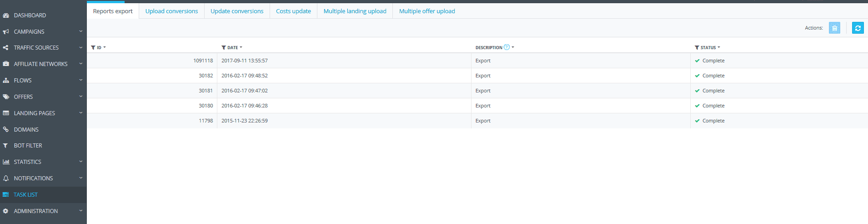
Task: Click the Bot Filter funnel icon
Action: [x=5, y=146]
